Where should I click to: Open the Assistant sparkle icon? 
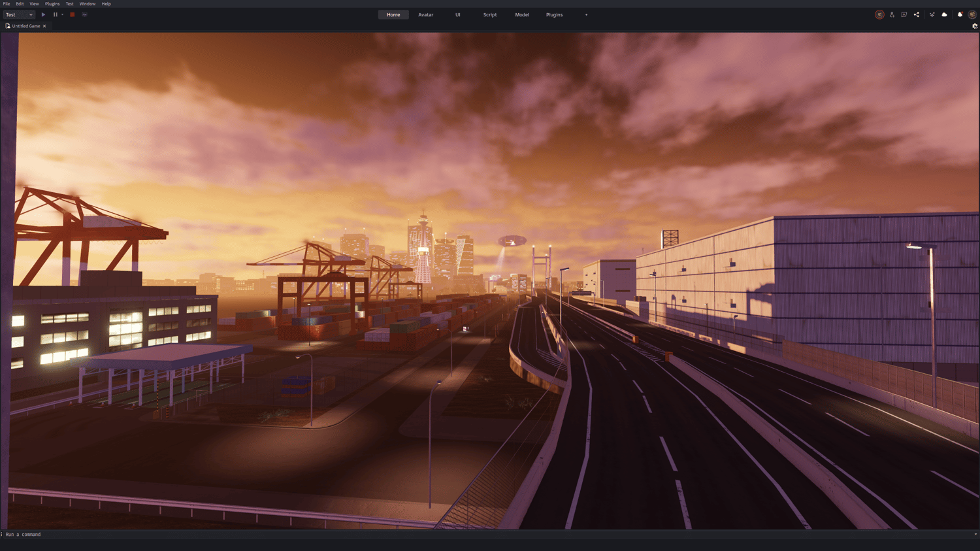932,14
